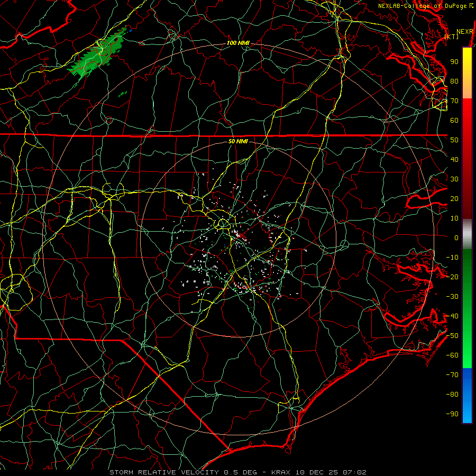Click the -40 value on velocity scale
This screenshot has width=476, height=476.
click(452, 316)
